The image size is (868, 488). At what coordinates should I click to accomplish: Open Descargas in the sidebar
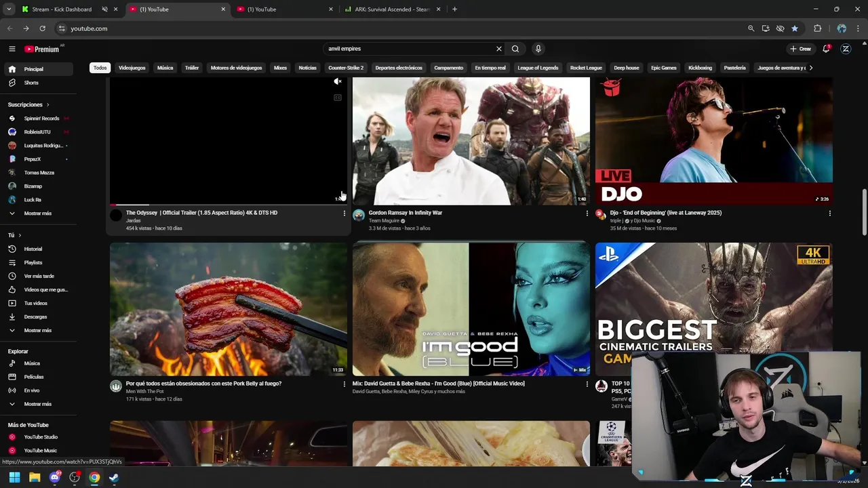[38, 317]
